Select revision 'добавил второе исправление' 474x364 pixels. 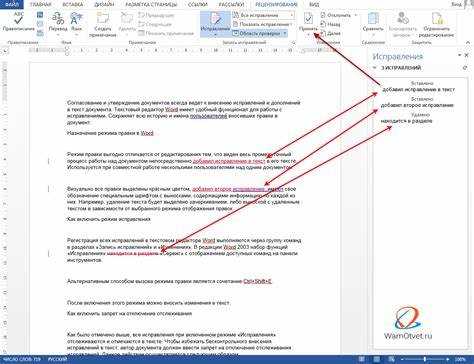coord(417,102)
